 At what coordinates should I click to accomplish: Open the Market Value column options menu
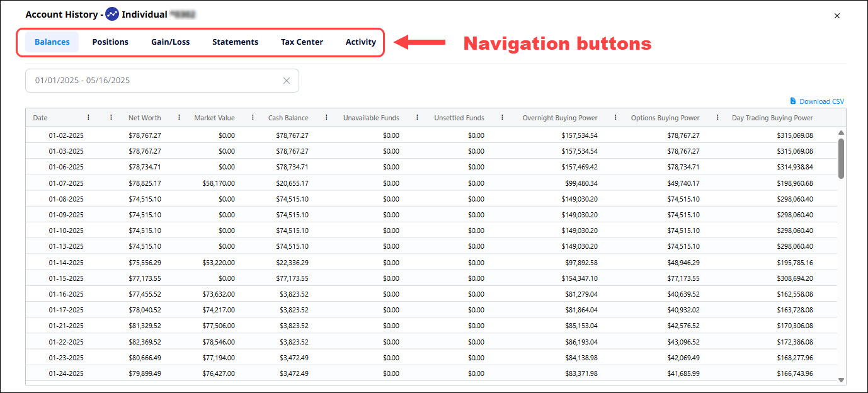pyautogui.click(x=253, y=117)
